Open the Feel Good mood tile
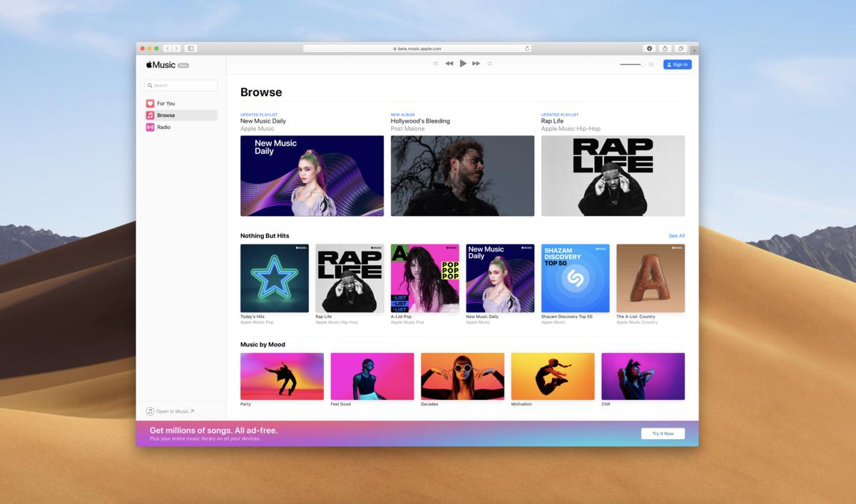 372,376
